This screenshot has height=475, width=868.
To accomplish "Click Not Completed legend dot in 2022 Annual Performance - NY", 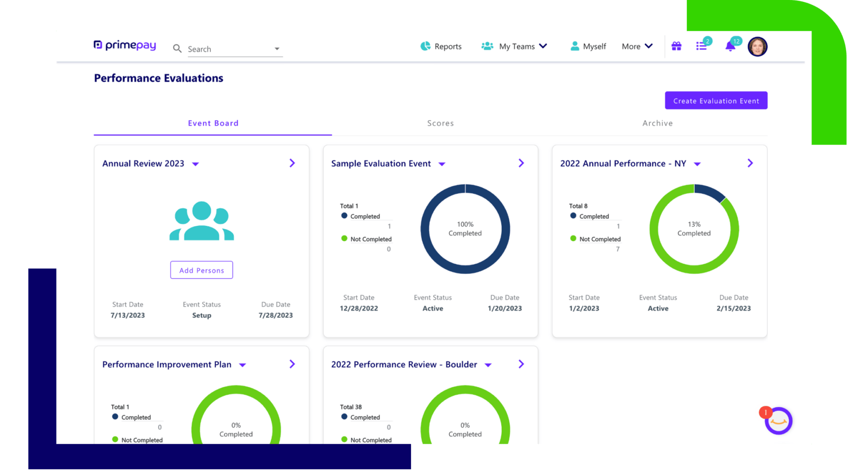I will pos(573,239).
